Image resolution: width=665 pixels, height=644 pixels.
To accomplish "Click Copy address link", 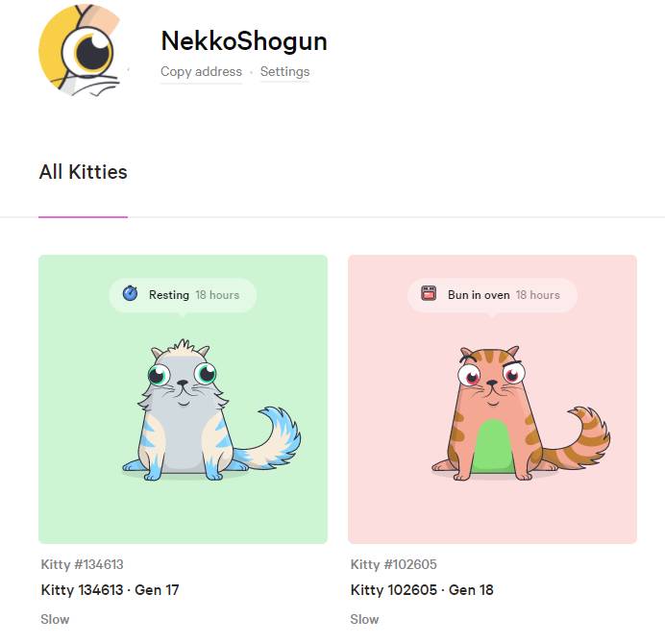I will point(201,71).
